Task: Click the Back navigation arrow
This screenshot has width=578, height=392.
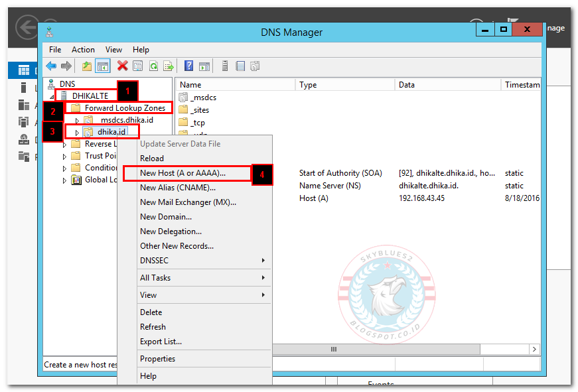Action: click(x=52, y=66)
